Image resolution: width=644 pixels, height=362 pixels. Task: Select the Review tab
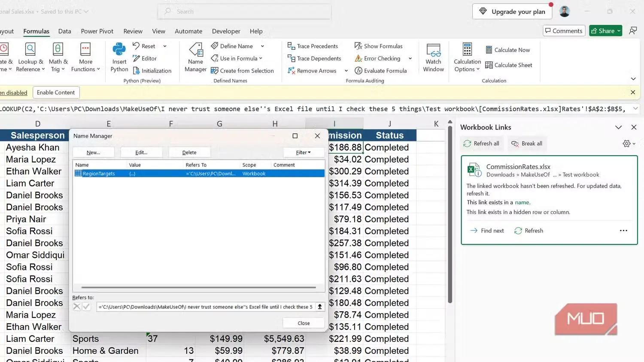click(133, 31)
